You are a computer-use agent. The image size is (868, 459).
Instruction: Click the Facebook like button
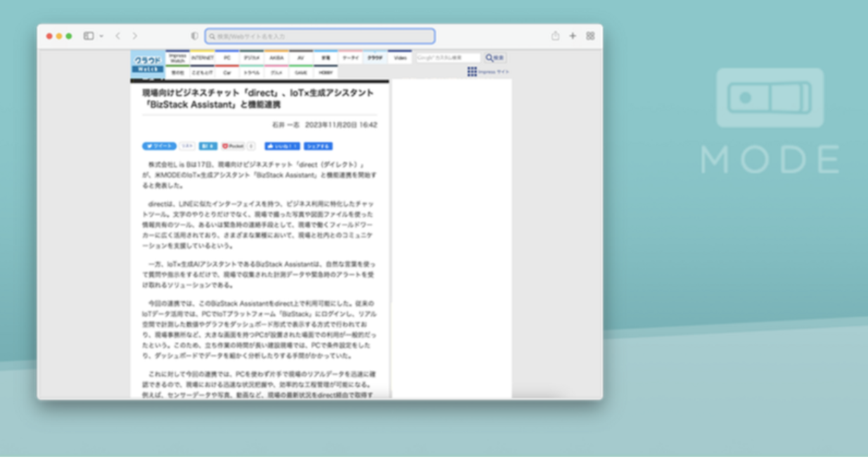(282, 146)
